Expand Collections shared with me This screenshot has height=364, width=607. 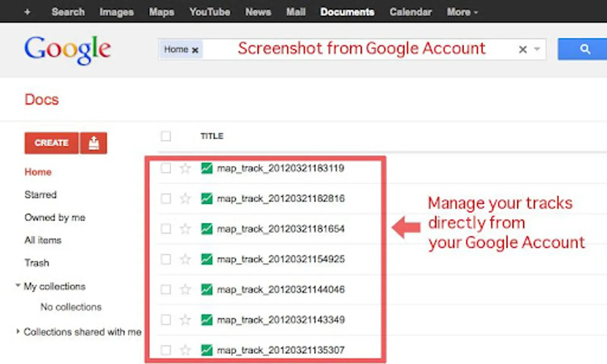click(18, 331)
